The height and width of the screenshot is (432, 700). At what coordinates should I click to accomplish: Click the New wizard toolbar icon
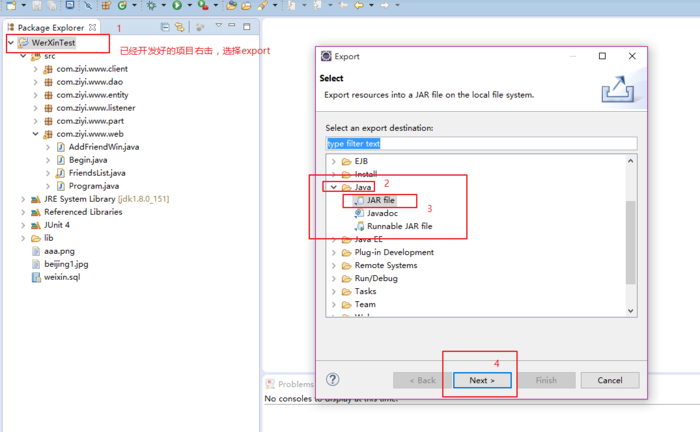pyautogui.click(x=11, y=5)
